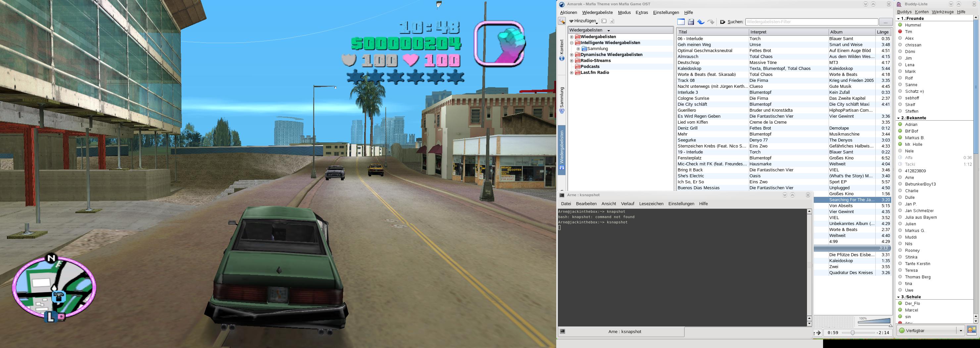This screenshot has width=980, height=348.
Task: Open the Kontext info sidebar icon
Action: [x=562, y=58]
